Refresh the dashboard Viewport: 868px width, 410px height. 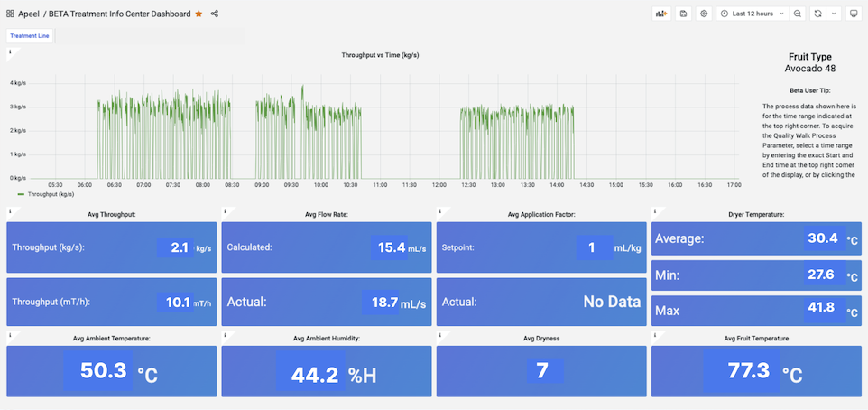pyautogui.click(x=817, y=14)
